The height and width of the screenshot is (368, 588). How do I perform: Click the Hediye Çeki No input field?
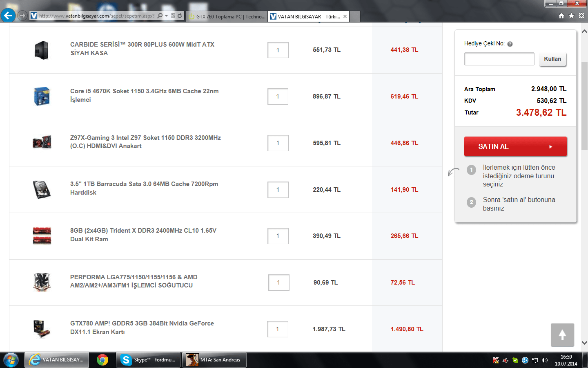(x=499, y=59)
